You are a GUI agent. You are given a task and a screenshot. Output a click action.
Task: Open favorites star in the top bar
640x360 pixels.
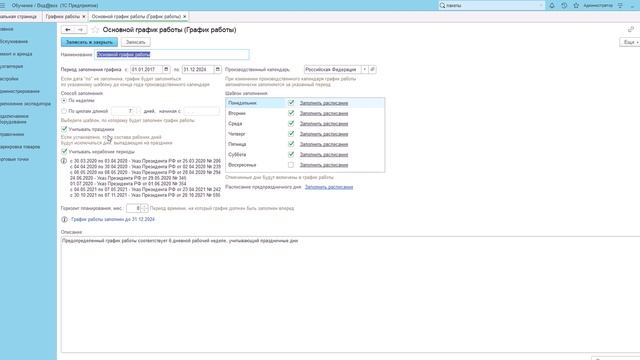[x=576, y=5]
